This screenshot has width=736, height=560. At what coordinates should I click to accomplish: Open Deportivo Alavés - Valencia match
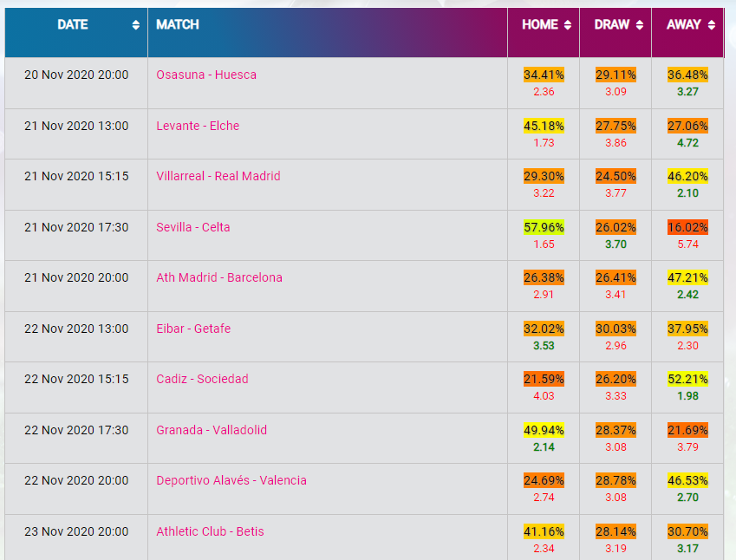pos(231,480)
